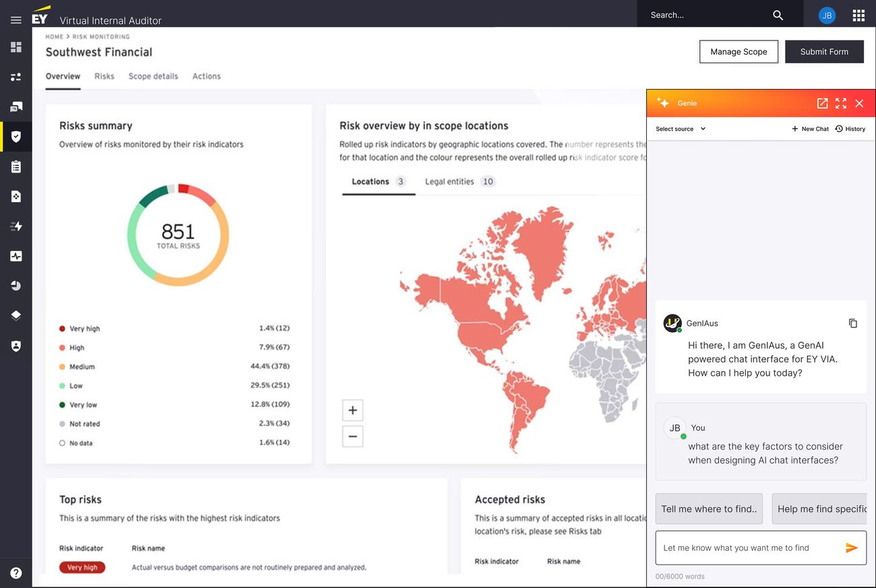Click the Submit Form button

point(824,52)
